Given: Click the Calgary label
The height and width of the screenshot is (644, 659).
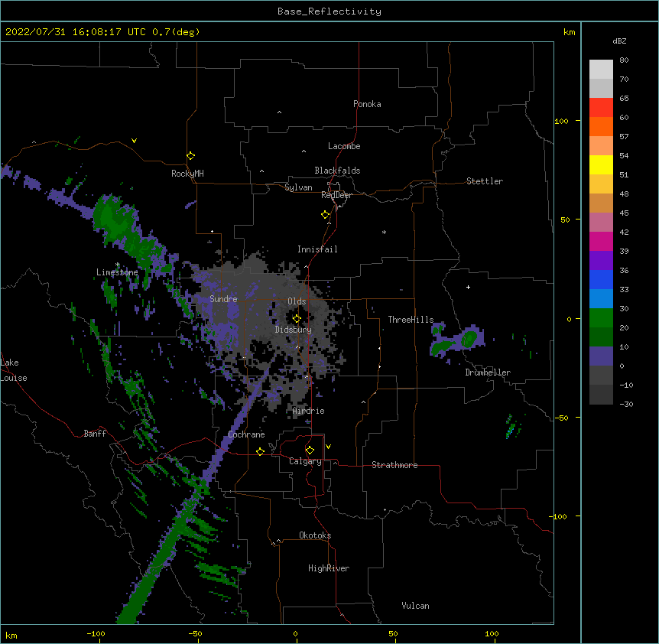Looking at the screenshot, I should (306, 461).
